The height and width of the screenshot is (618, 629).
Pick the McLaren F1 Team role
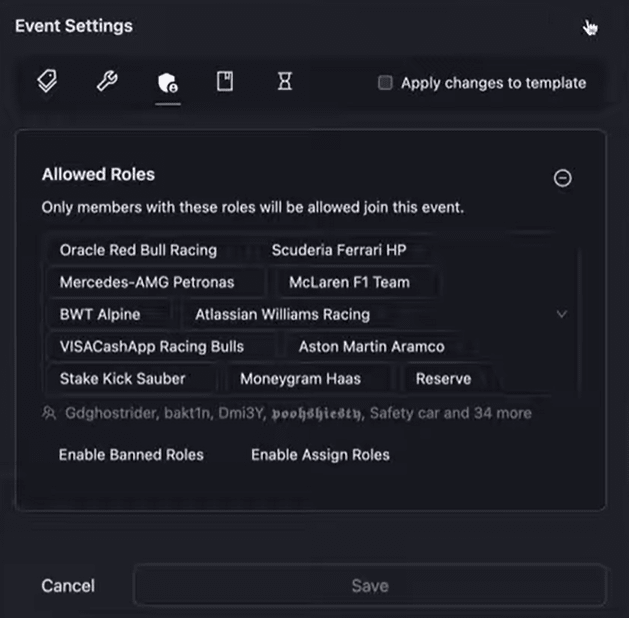tap(349, 282)
